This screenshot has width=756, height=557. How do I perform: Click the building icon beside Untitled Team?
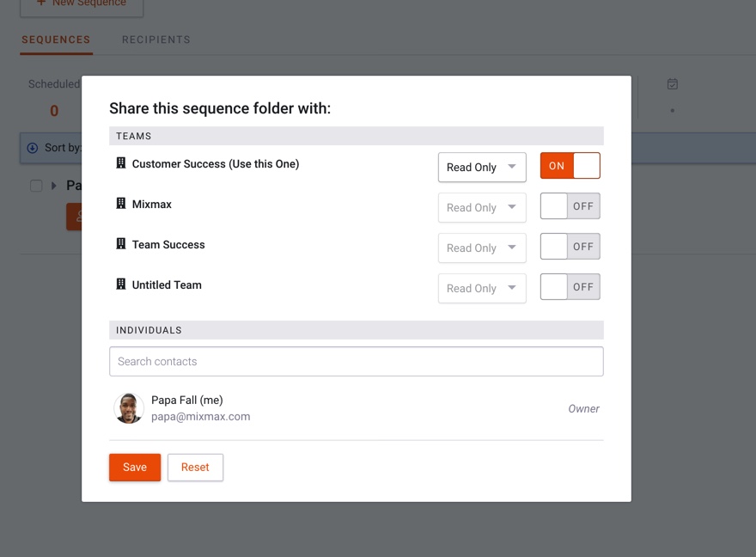pos(121,285)
